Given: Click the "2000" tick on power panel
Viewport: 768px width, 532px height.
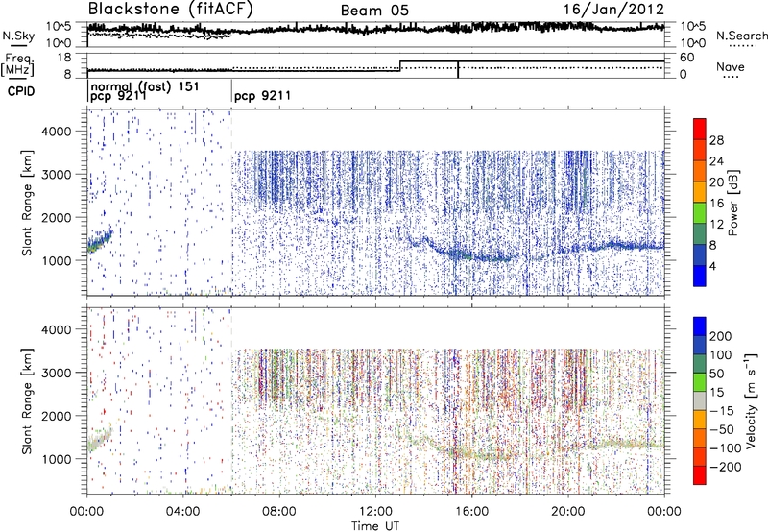Looking at the screenshot, I should [x=56, y=217].
